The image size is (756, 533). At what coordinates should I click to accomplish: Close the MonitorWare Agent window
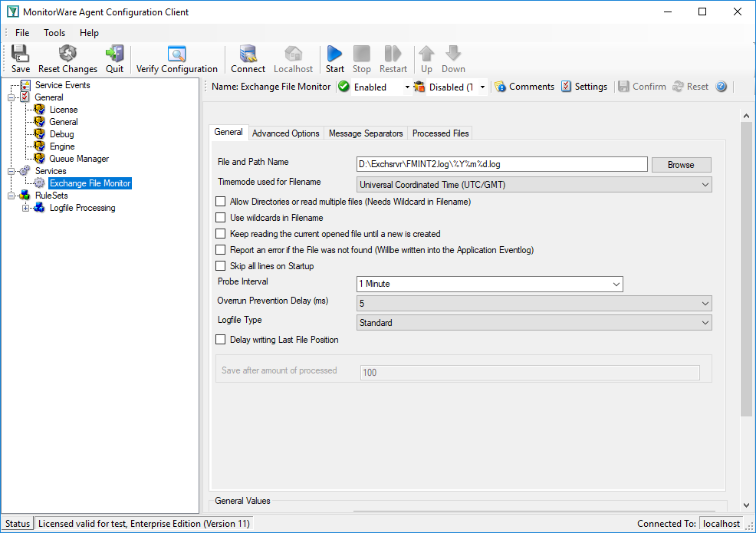click(x=737, y=12)
